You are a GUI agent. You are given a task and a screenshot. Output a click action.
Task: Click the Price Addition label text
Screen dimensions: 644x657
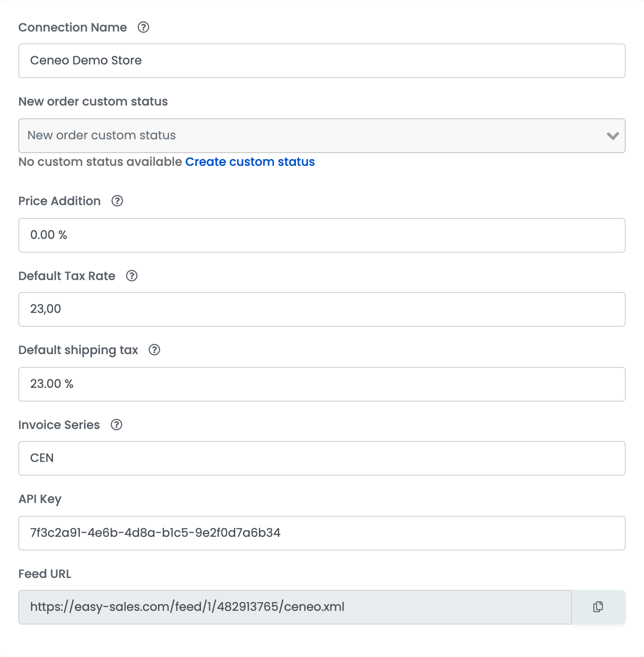(x=59, y=201)
